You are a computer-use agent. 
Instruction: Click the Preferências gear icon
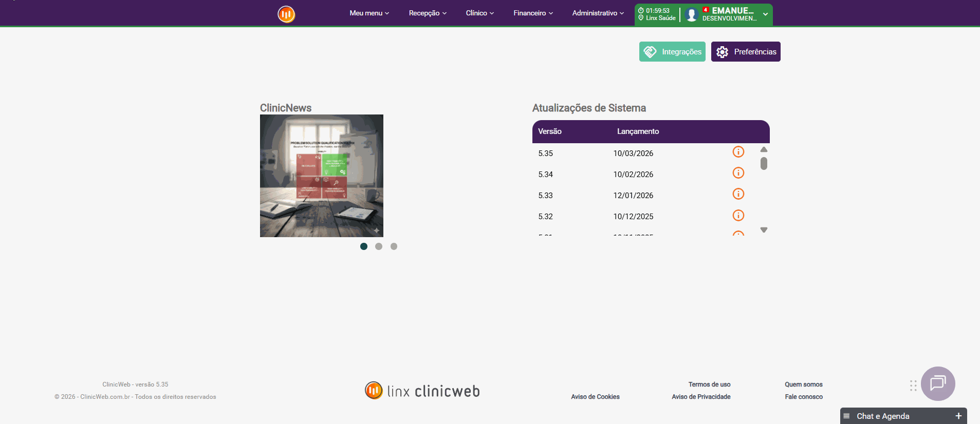point(722,52)
